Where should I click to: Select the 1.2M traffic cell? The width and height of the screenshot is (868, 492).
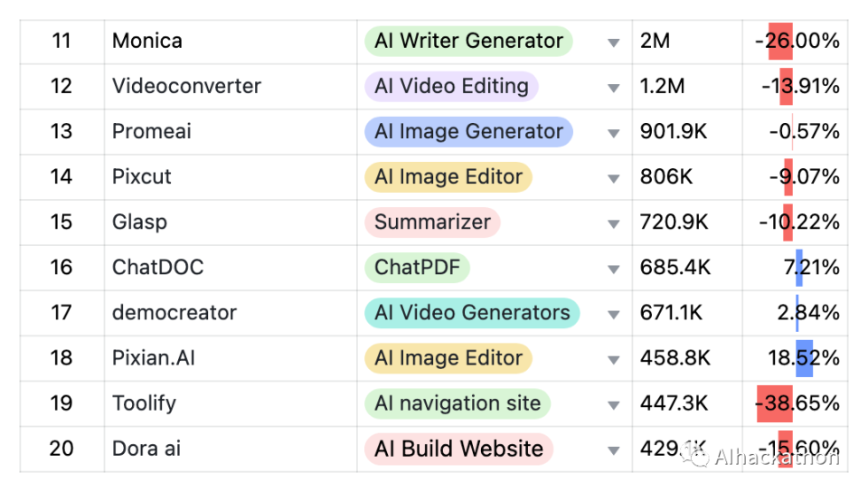(x=663, y=86)
